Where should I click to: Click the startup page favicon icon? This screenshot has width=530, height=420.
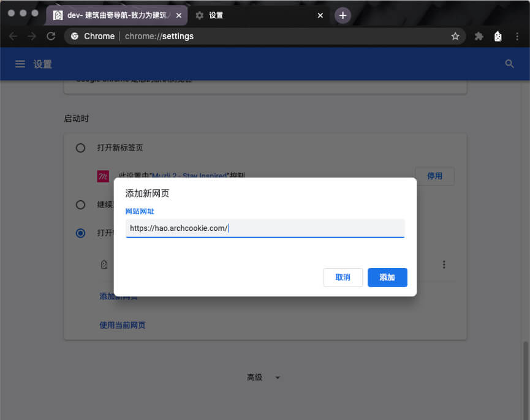point(104,264)
